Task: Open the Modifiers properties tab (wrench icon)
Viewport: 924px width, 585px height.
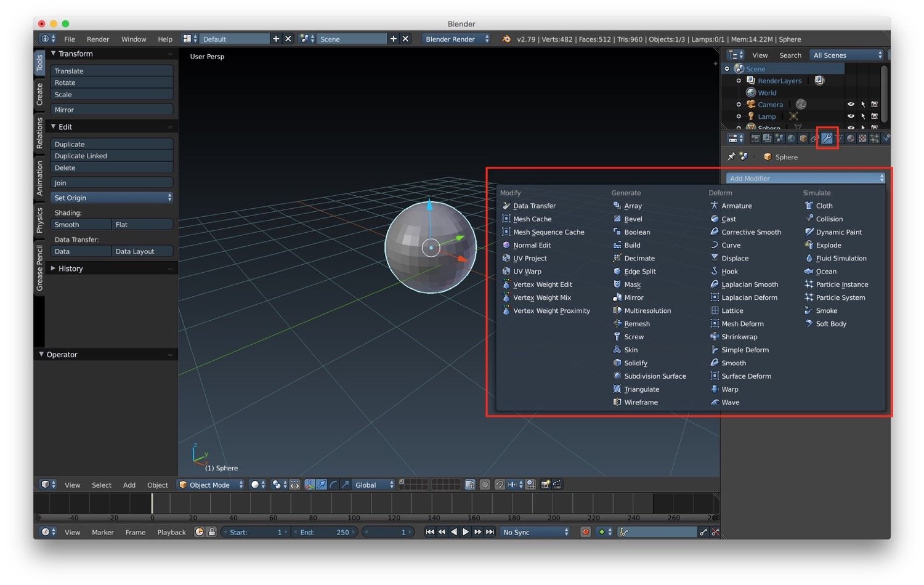Action: (x=827, y=139)
